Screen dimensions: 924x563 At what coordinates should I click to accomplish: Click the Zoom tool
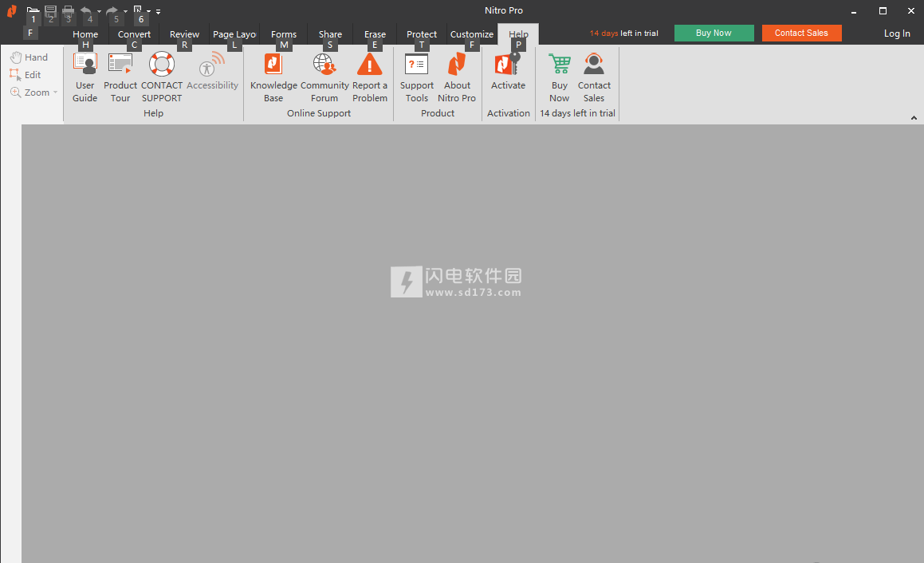30,93
